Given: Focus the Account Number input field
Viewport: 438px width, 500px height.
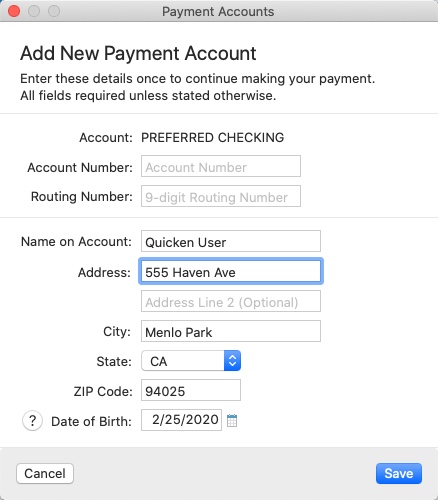Looking at the screenshot, I should click(221, 166).
